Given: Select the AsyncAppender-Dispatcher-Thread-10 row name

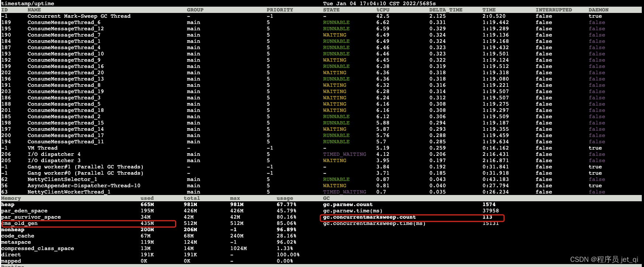Looking at the screenshot, I should (84, 186).
